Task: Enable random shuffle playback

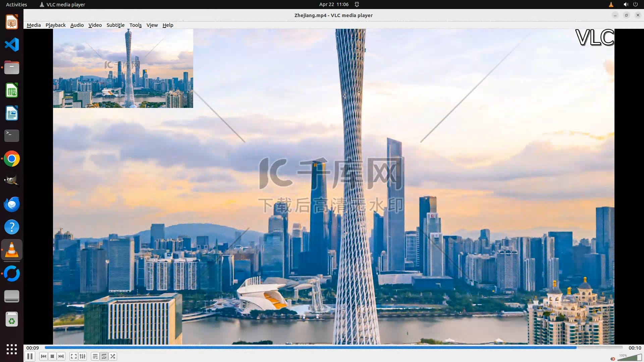Action: [x=113, y=356]
